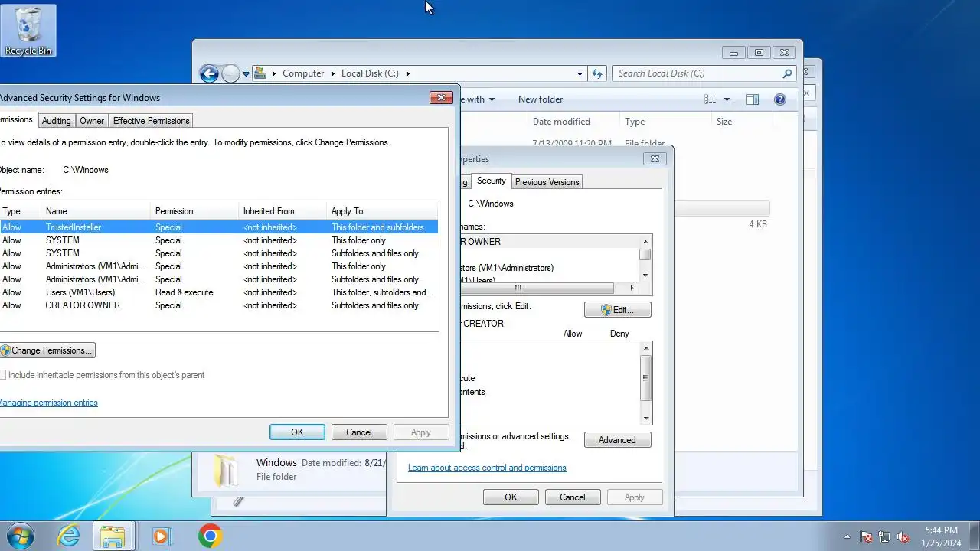
Task: Open Learn about access control link
Action: tap(487, 468)
